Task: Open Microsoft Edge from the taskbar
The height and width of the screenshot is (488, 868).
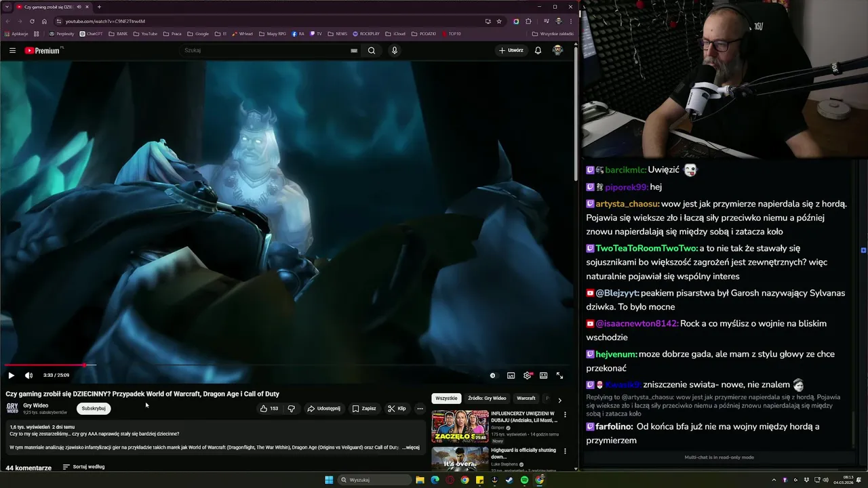Action: pos(435,480)
